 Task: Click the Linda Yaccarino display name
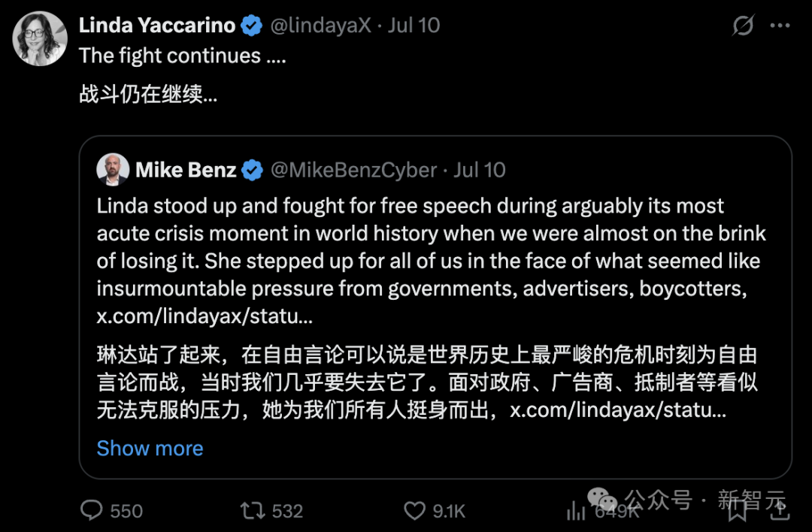[157, 26]
